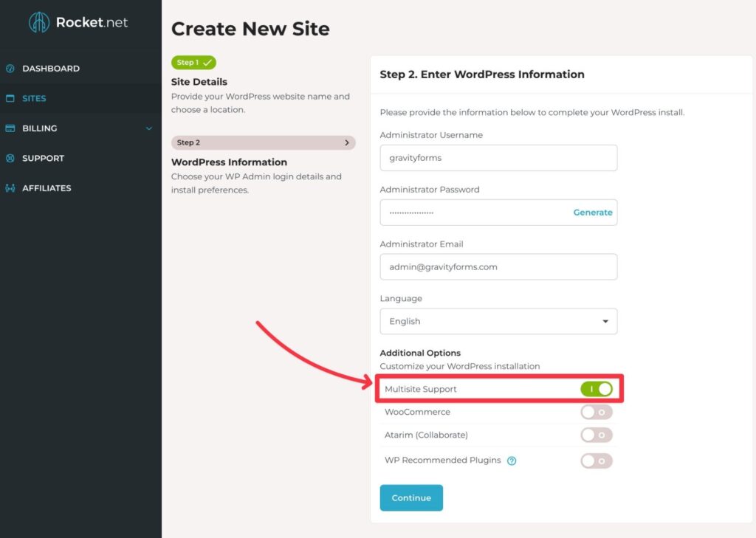Click the Continue button

(x=411, y=497)
